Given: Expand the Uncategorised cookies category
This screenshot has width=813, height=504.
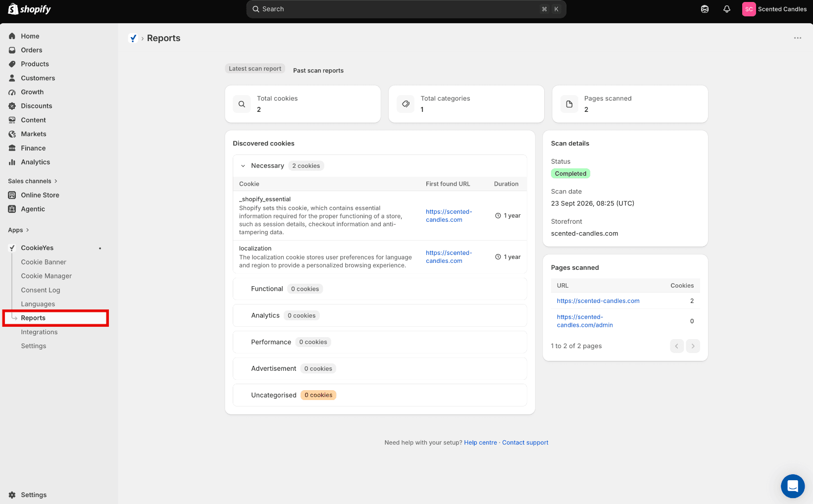Looking at the screenshot, I should coord(380,395).
